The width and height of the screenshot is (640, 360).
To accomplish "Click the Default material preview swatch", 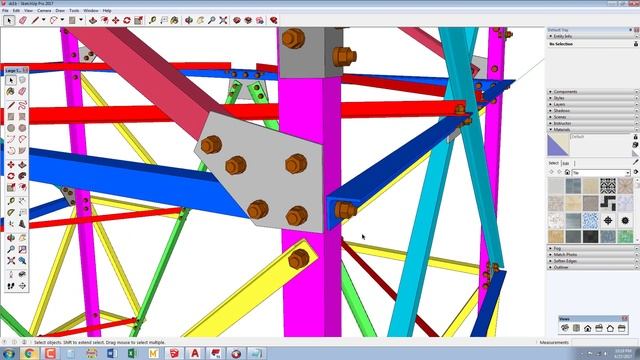I will point(558,145).
